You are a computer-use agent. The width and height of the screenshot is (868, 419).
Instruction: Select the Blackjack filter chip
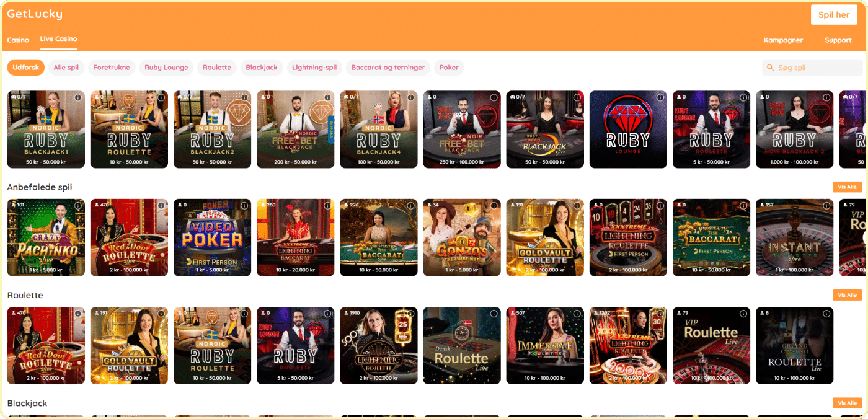pos(262,68)
